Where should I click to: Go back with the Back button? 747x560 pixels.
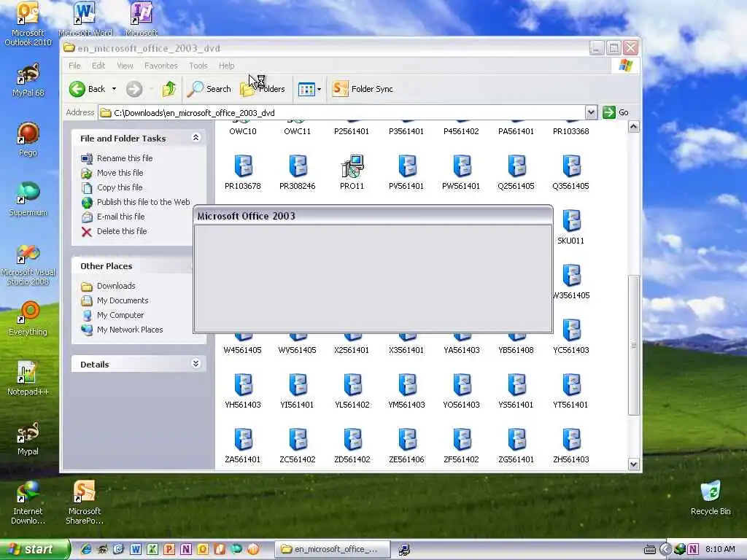[88, 89]
